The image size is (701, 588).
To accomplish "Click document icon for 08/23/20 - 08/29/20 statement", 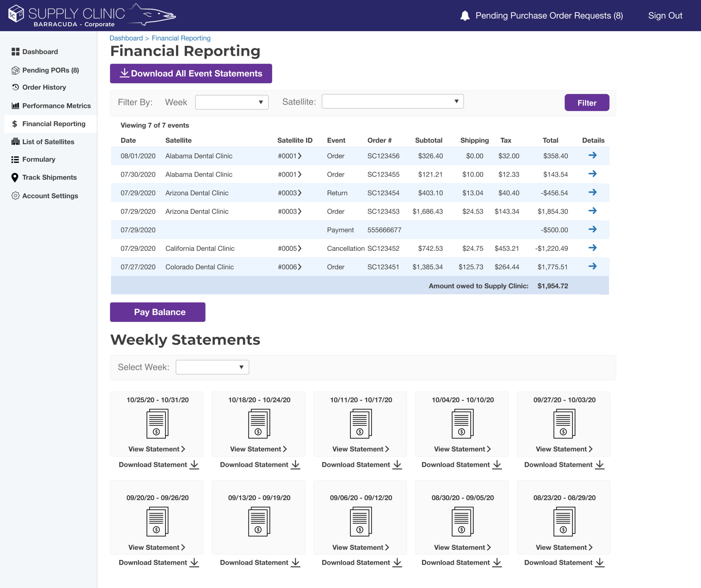I will [564, 522].
